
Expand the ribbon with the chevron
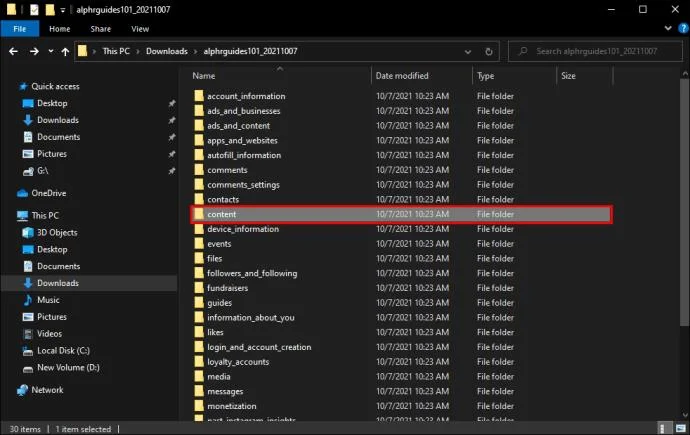668,28
